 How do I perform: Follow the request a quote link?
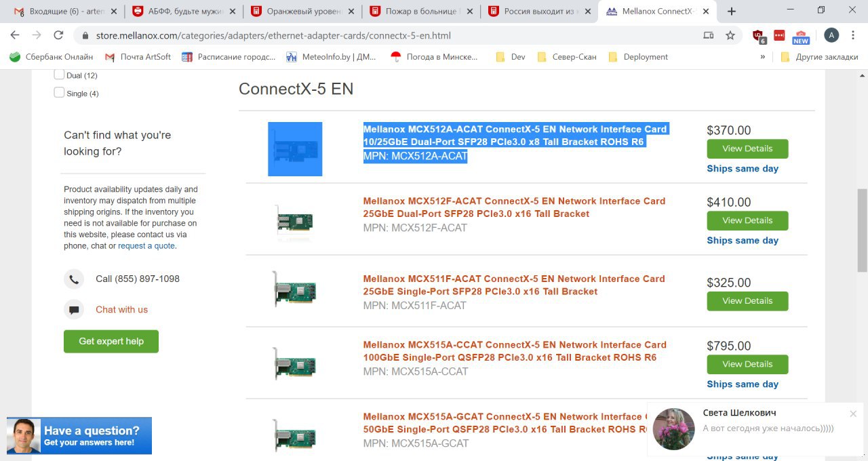coord(146,246)
